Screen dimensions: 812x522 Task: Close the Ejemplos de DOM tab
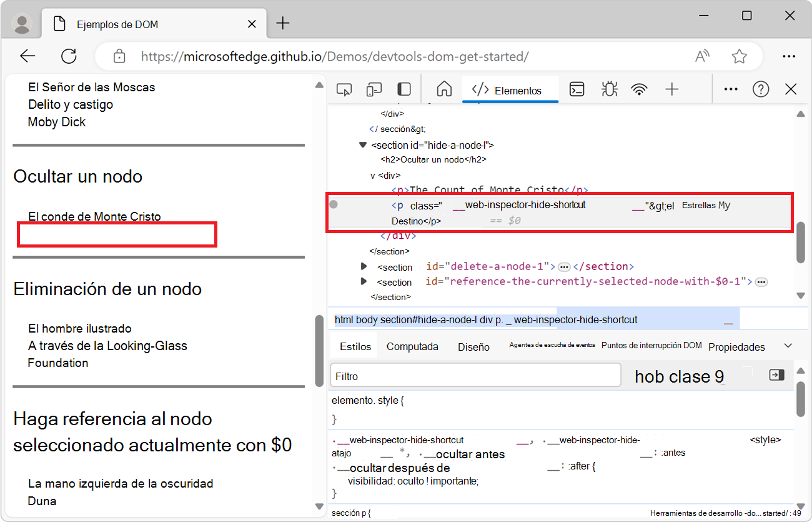(x=252, y=24)
